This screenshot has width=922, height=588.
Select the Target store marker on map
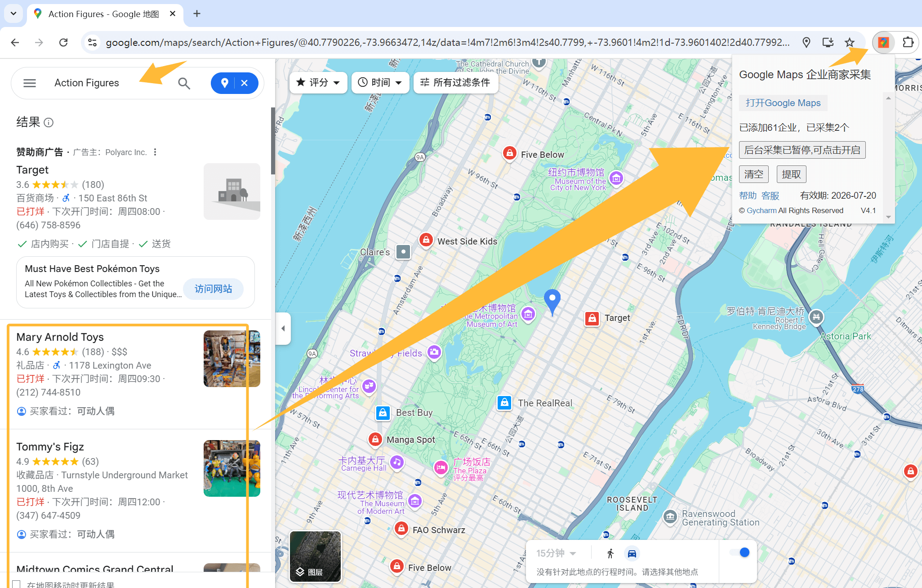592,318
